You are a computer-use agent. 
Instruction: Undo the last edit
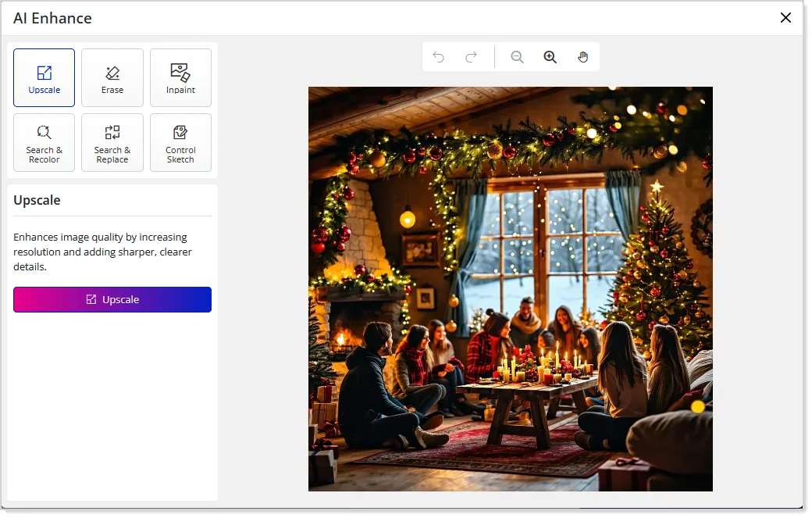439,57
